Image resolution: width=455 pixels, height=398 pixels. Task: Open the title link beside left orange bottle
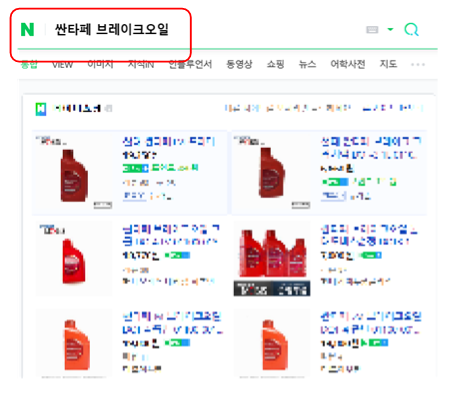tap(172, 323)
